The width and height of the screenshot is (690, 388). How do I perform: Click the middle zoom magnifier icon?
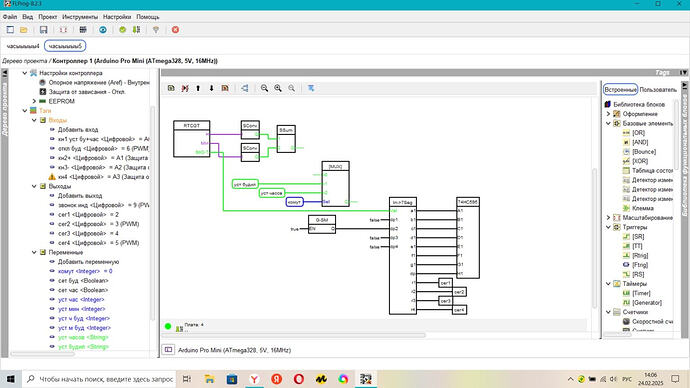click(278, 88)
